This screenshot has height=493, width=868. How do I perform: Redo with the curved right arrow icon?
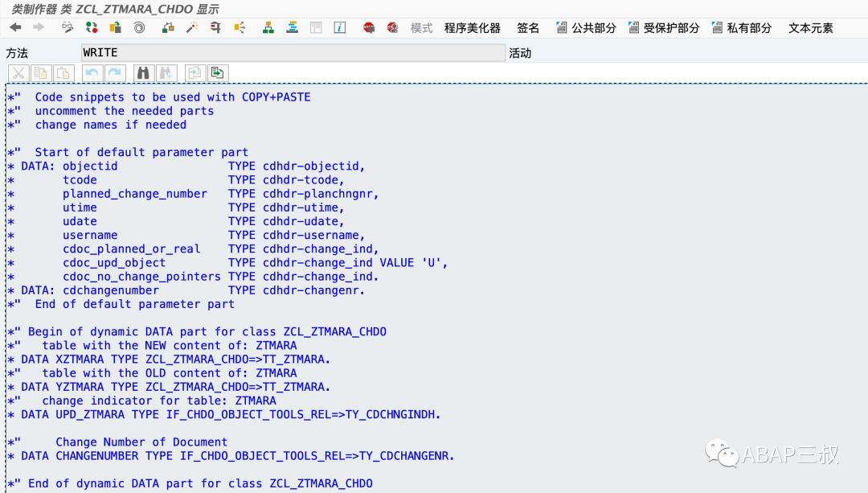(x=115, y=73)
